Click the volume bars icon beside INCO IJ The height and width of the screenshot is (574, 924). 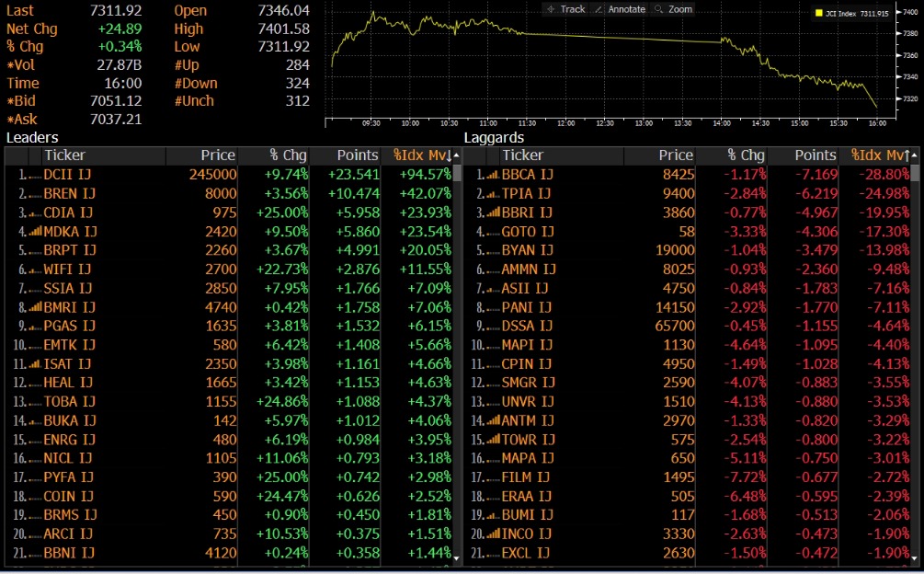(x=493, y=534)
